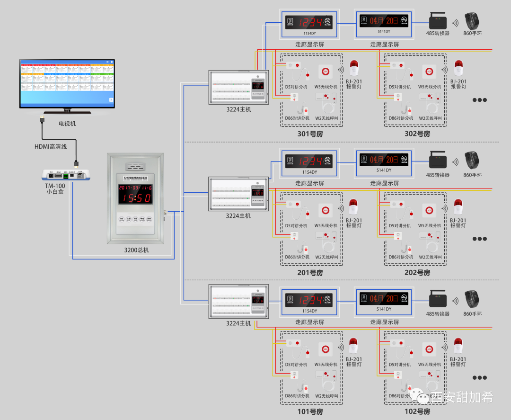Click the top-row 860手环 wristband
Screen dimensions: 511x420
tap(472, 21)
